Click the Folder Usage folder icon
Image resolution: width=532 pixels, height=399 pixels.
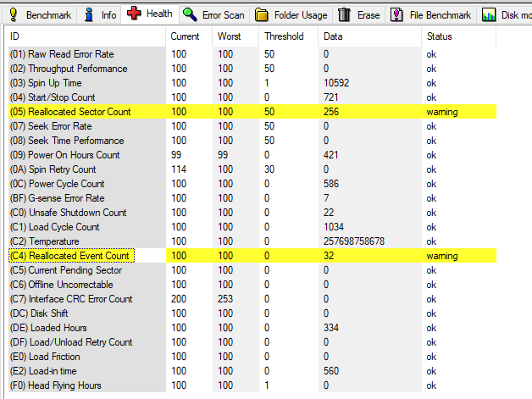point(261,15)
